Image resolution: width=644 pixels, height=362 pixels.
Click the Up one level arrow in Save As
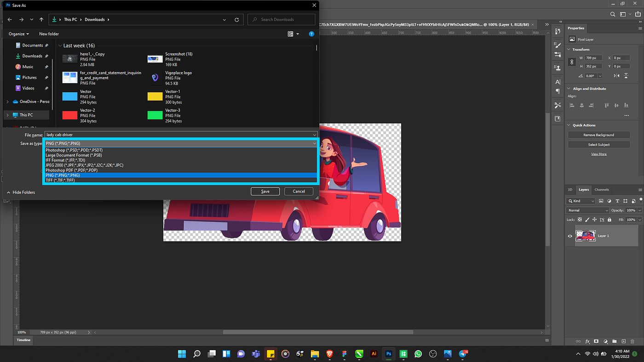coord(41,20)
